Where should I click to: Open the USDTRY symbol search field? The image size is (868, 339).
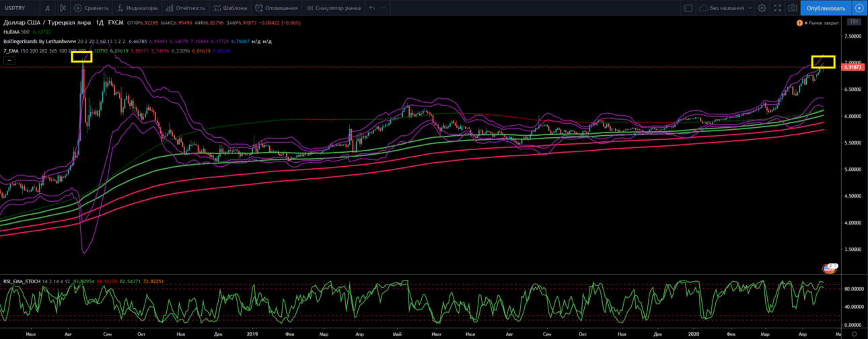click(x=18, y=8)
